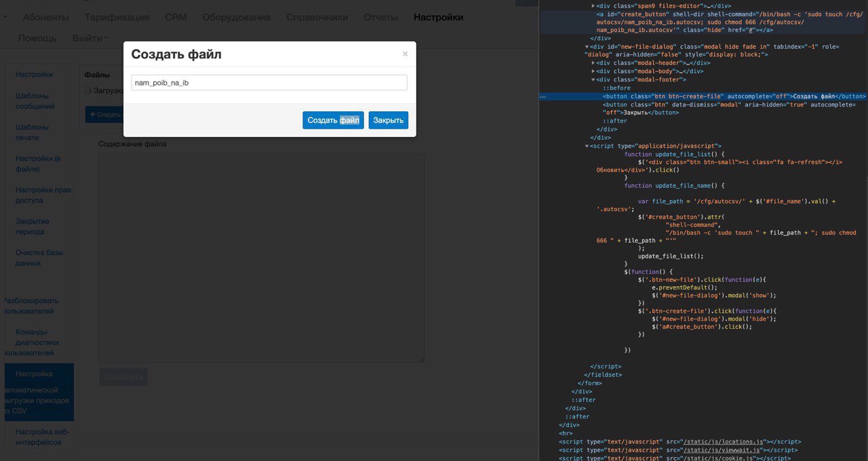Select Настройки прав доступа in sidebar
Image resolution: width=868 pixels, height=461 pixels.
pyautogui.click(x=43, y=195)
